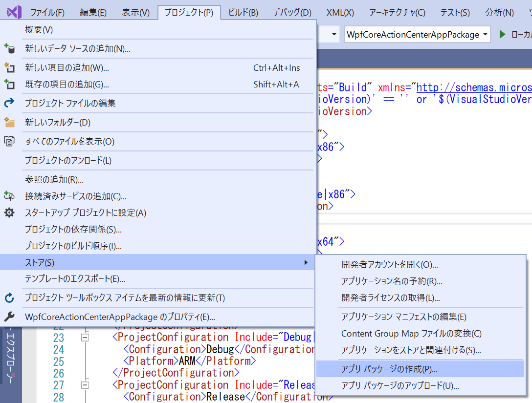This screenshot has height=403, width=532.
Task: Click the 接続済みサービスの追加 icon
Action: (x=10, y=195)
